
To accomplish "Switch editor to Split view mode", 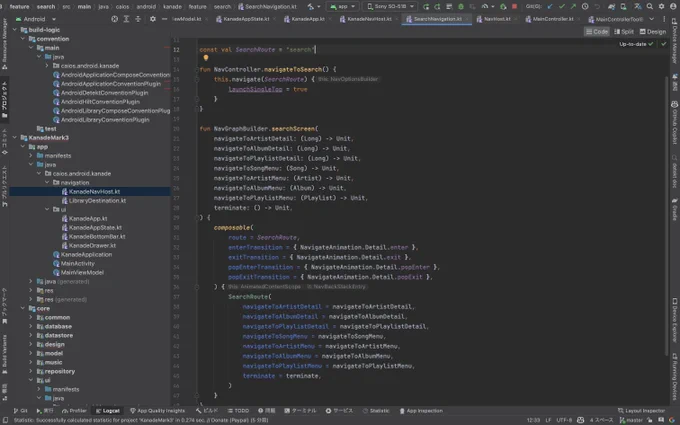I will [x=624, y=32].
